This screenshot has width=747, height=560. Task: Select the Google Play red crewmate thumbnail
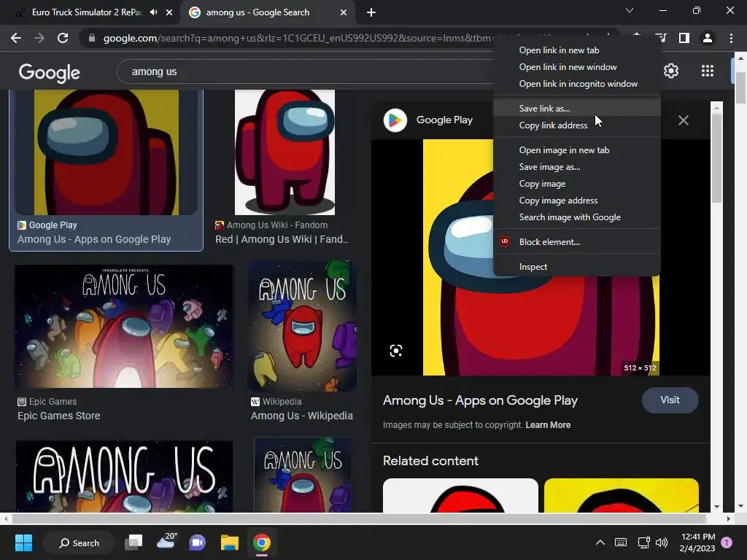click(107, 152)
